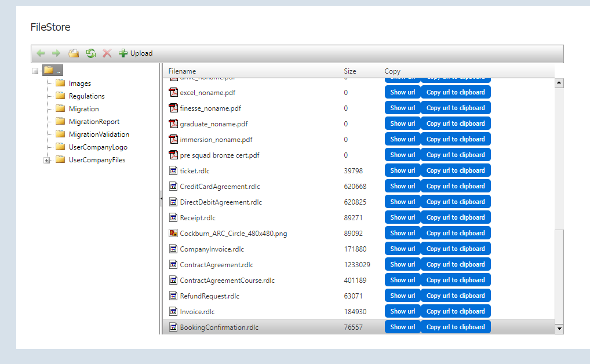590x364 pixels.
Task: Click the open folder toolbar icon
Action: pyautogui.click(x=74, y=53)
